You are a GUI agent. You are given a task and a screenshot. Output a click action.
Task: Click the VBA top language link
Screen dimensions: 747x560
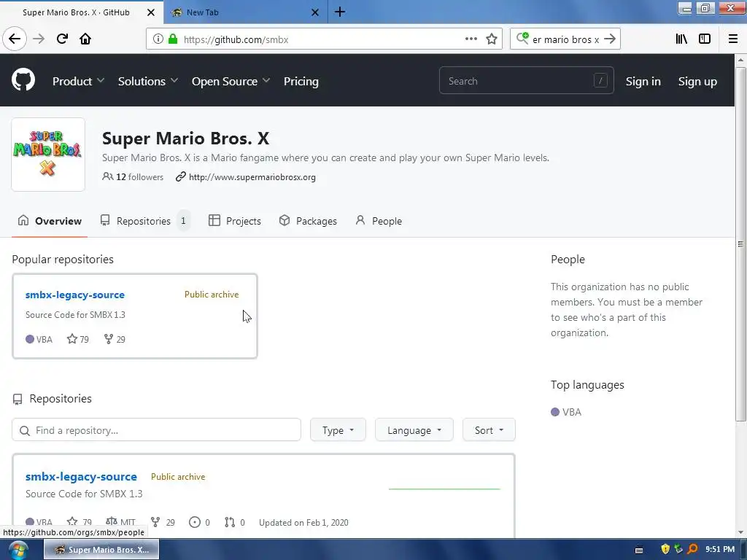[566, 412]
